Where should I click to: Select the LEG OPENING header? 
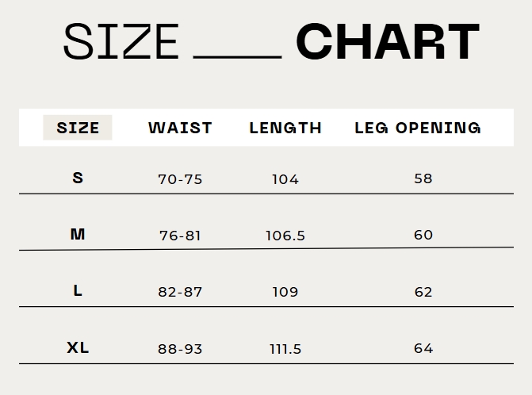coord(418,128)
